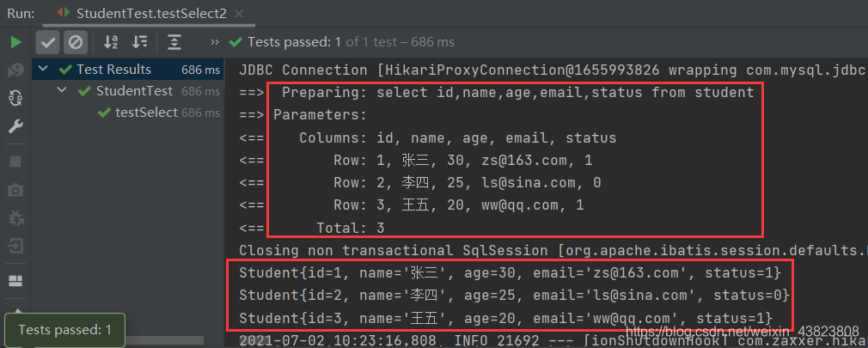
Task: Click the camera dump threads icon
Action: point(15,190)
